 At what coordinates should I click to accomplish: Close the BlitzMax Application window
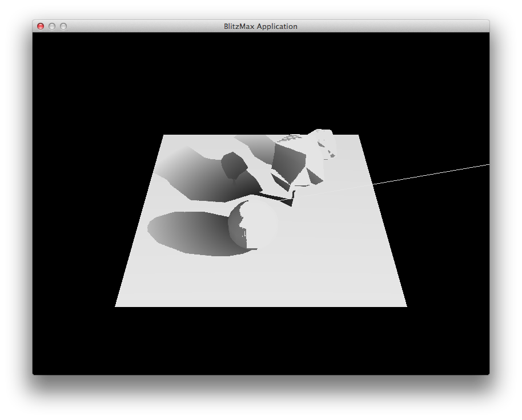(41, 26)
